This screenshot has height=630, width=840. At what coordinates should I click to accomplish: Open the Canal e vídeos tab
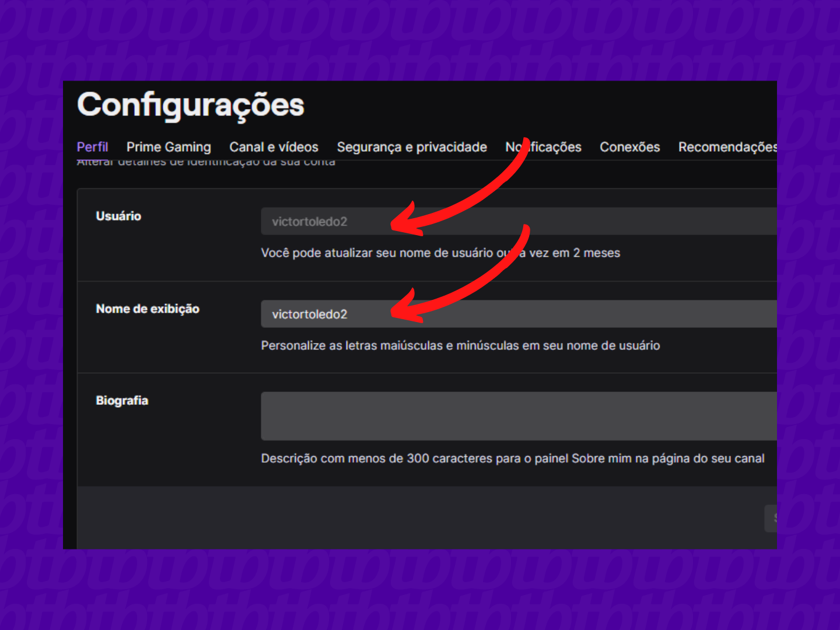274,147
